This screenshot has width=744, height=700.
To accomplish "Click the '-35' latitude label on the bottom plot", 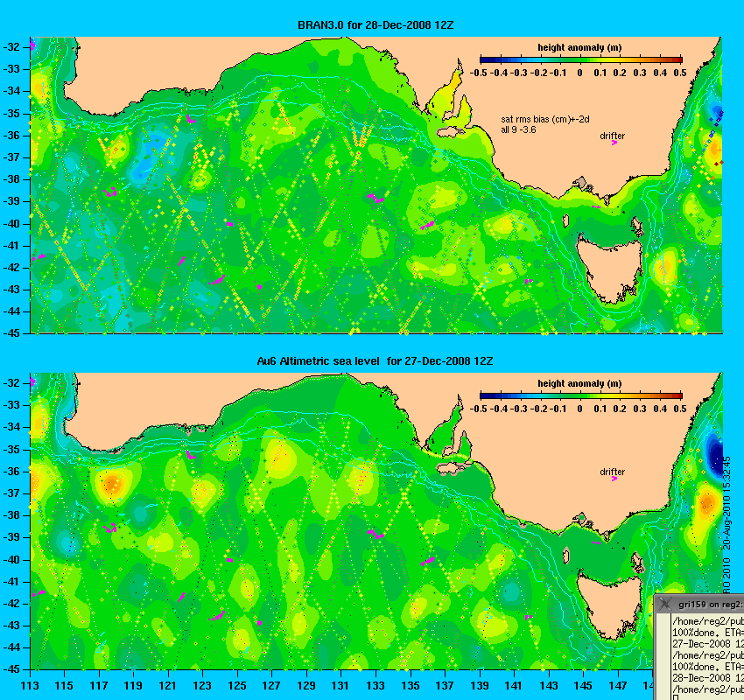I will point(11,449).
